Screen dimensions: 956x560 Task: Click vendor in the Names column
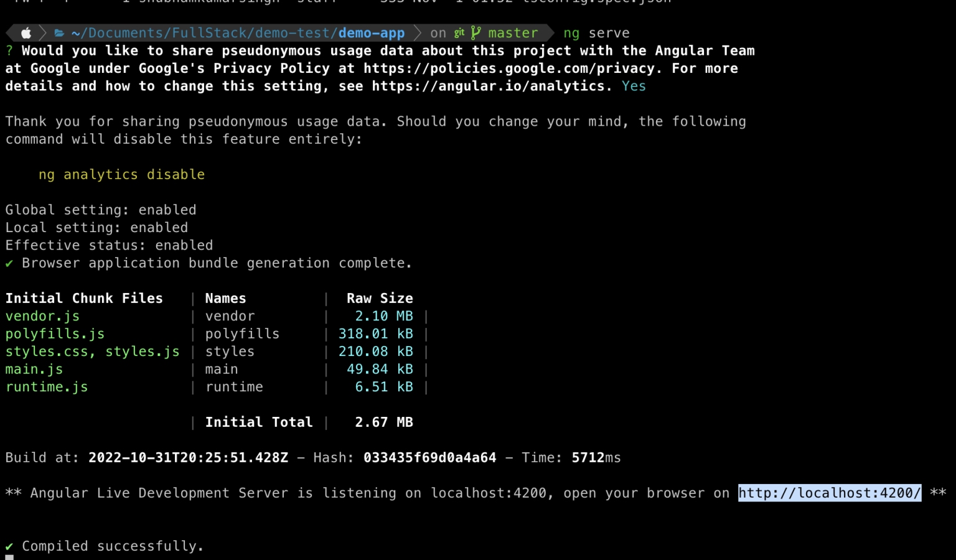pos(230,317)
